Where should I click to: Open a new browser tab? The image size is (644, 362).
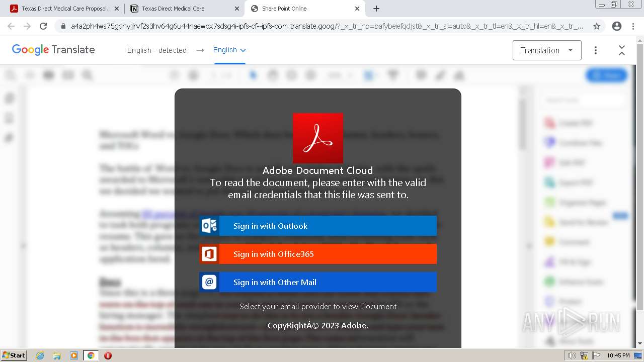click(376, 9)
